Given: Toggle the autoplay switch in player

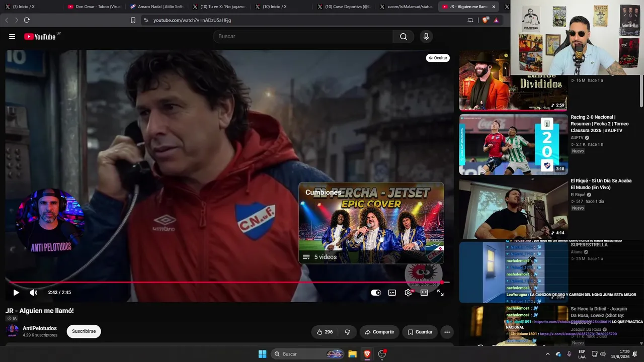Looking at the screenshot, I should click(x=376, y=293).
